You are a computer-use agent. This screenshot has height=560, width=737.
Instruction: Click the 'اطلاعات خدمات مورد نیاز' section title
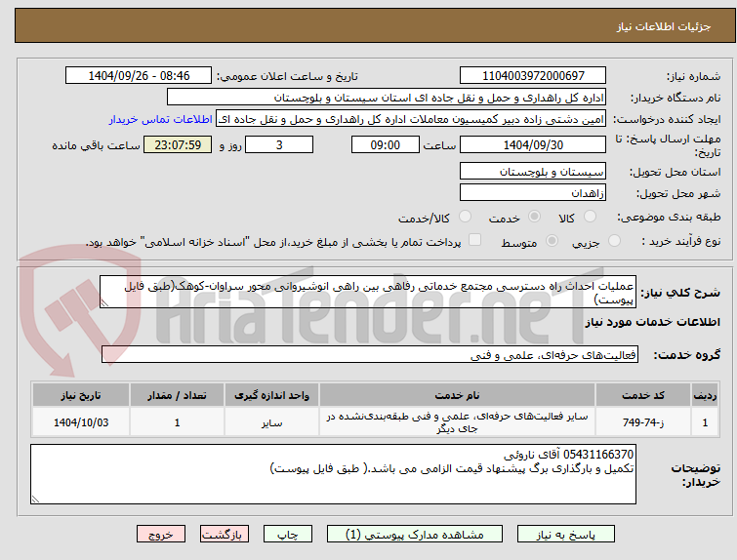tap(652, 322)
